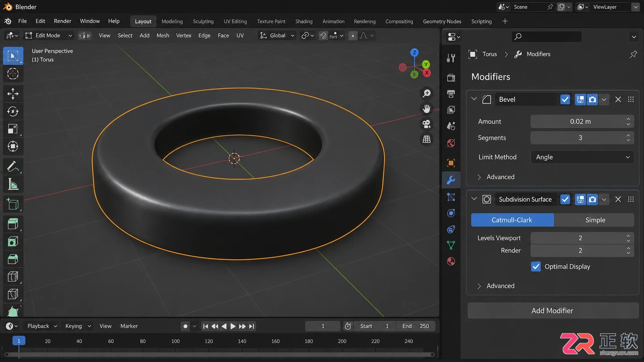Select the Bevel tool in the toolbar
Viewport: 644px width, 362px height.
[13, 259]
